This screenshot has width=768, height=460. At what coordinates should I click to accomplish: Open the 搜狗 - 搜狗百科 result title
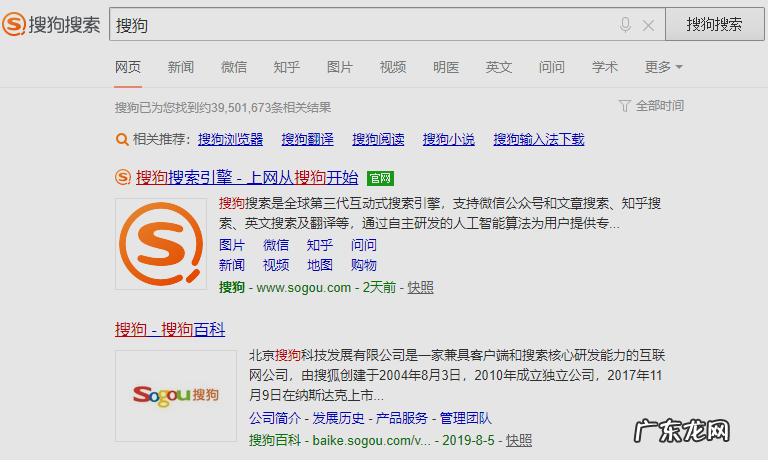[x=170, y=329]
